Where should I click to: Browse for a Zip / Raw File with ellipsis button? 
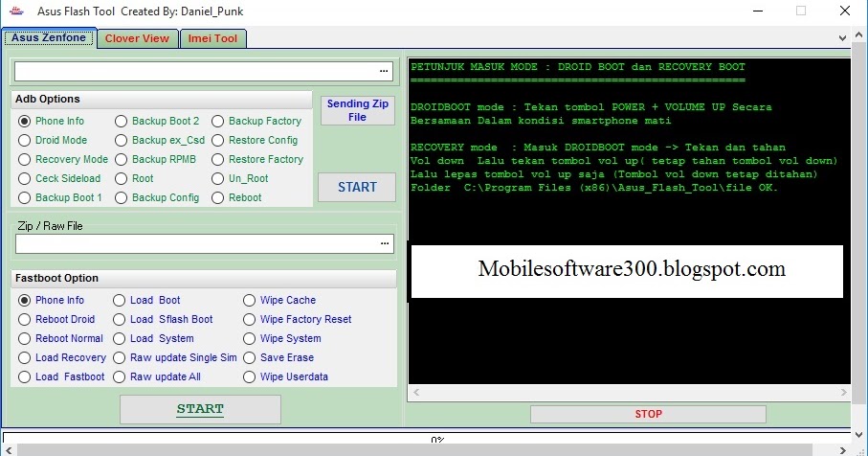pyautogui.click(x=385, y=243)
